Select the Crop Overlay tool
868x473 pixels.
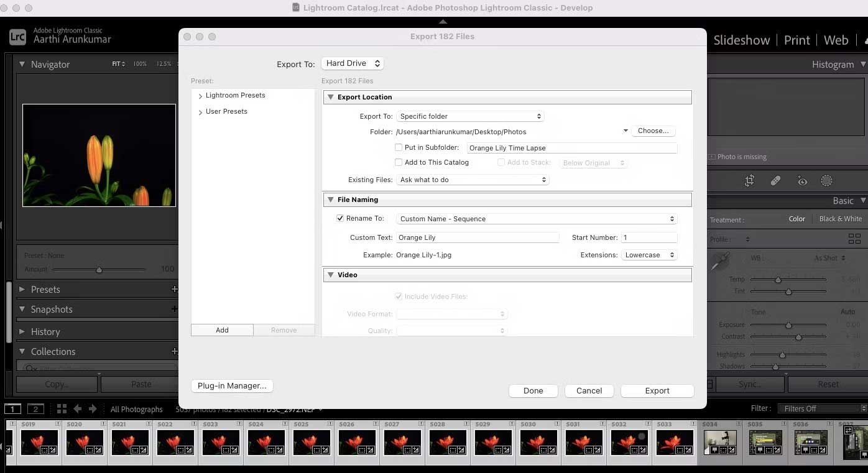pos(749,181)
